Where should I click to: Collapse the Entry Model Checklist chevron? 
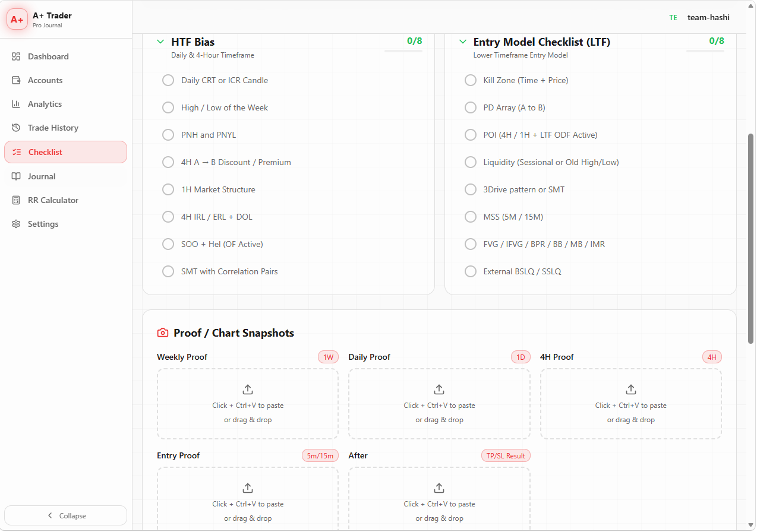(463, 42)
